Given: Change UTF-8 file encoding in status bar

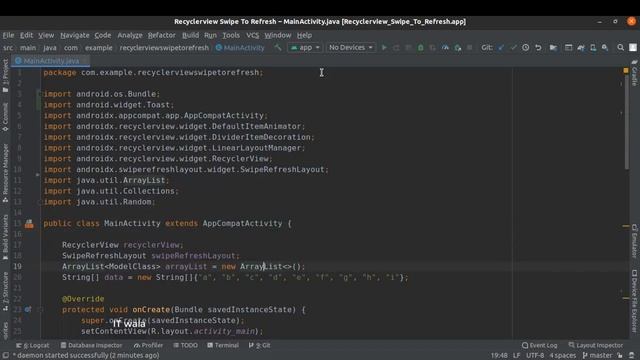Looking at the screenshot, I should point(535,356).
